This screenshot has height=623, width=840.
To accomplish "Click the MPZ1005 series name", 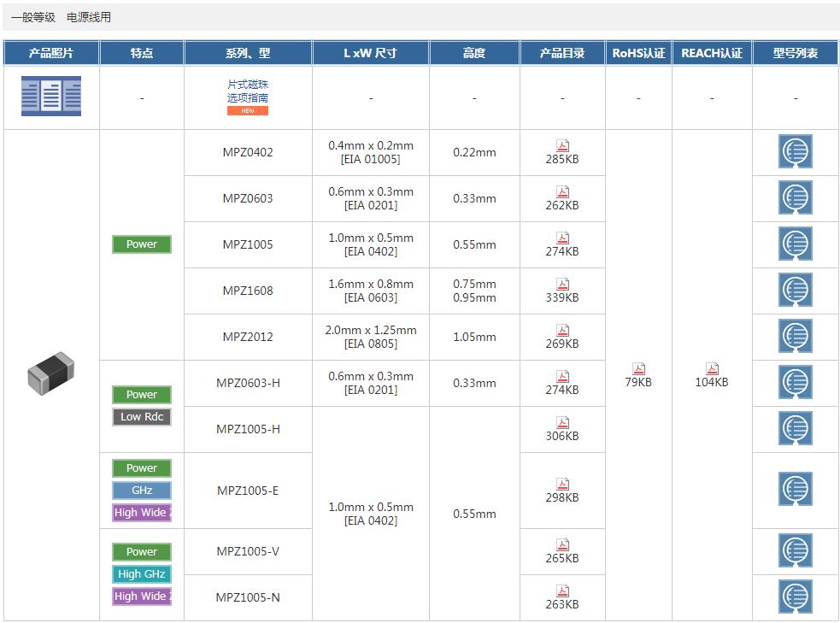I will tap(248, 244).
